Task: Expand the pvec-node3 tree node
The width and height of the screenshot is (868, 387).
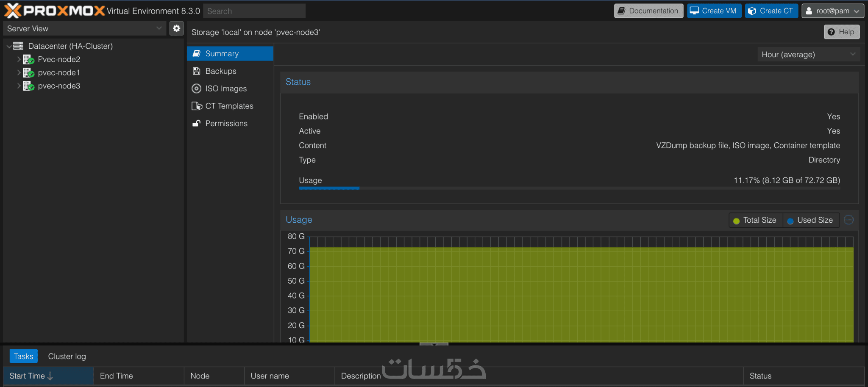Action: [x=19, y=86]
